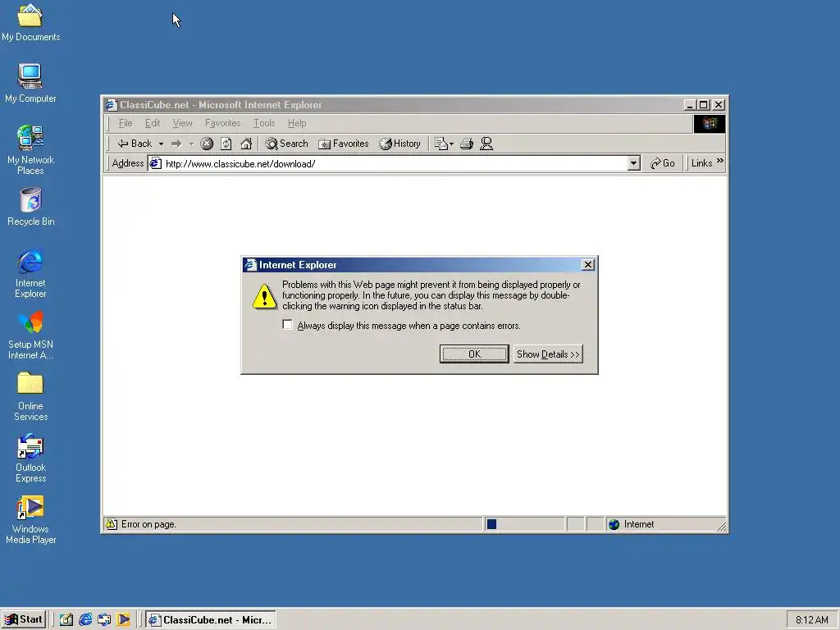Open the Favorites pane from toolbar
The image size is (840, 630).
(344, 144)
